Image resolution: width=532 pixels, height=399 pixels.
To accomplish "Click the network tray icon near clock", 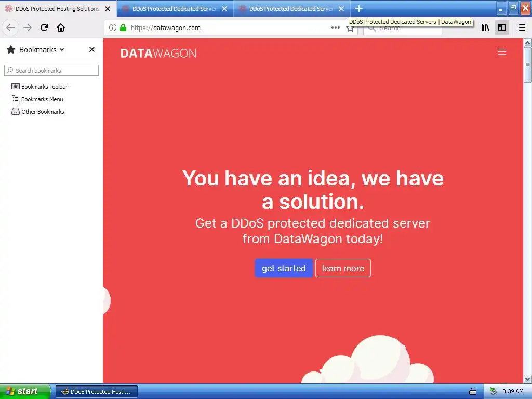I will tap(494, 391).
